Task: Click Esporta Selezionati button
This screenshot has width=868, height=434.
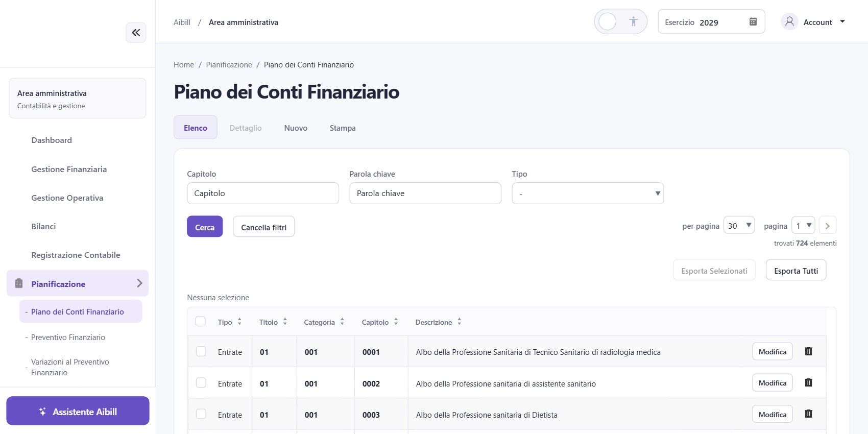Action: (714, 270)
